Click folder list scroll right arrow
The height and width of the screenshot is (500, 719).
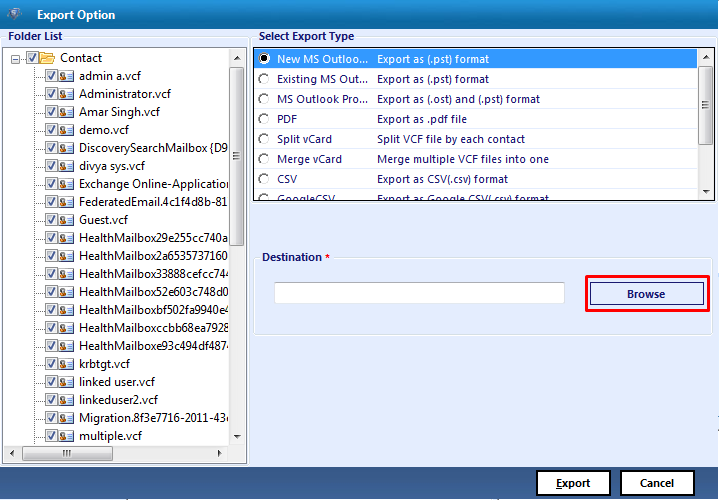(x=220, y=453)
